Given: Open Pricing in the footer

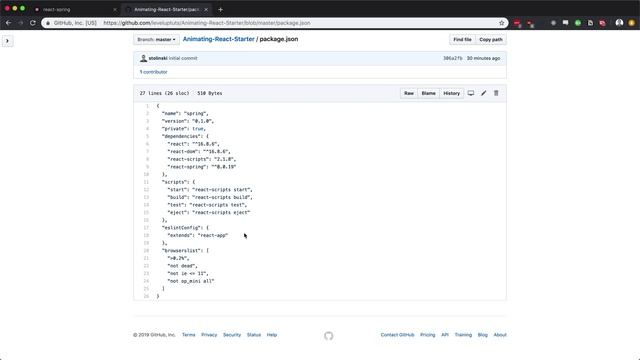Looking at the screenshot, I should [428, 335].
